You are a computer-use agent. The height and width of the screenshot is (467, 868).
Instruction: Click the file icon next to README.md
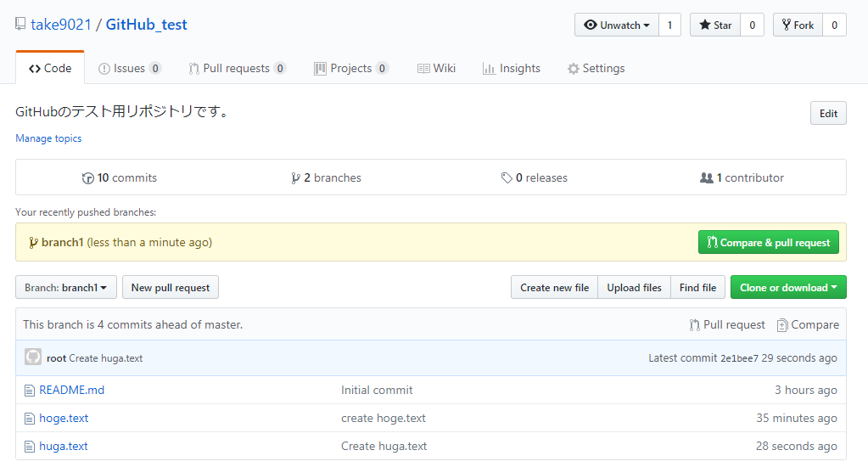[x=30, y=391]
